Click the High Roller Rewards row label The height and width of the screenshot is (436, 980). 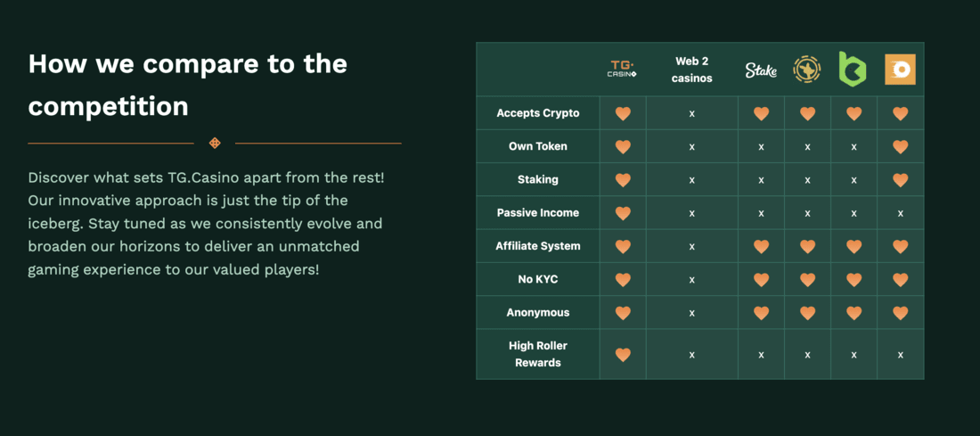(x=538, y=354)
